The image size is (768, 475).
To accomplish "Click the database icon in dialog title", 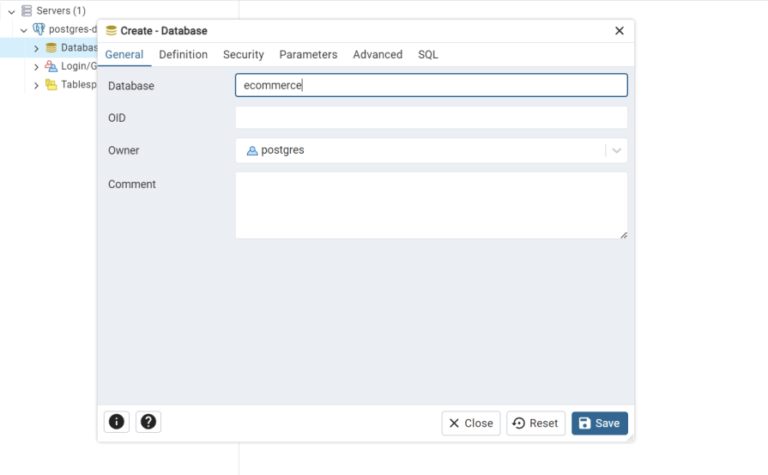I will tap(111, 30).
